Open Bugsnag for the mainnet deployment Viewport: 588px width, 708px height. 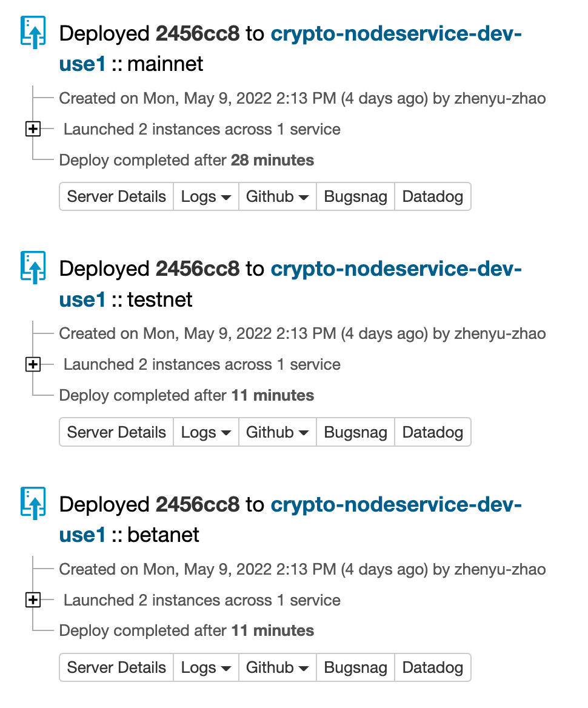click(355, 196)
